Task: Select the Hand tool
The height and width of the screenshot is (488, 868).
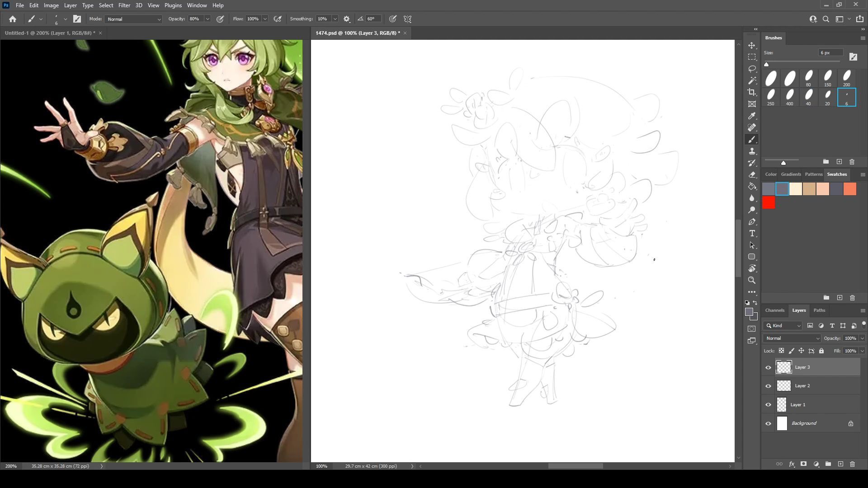Action: 752,268
